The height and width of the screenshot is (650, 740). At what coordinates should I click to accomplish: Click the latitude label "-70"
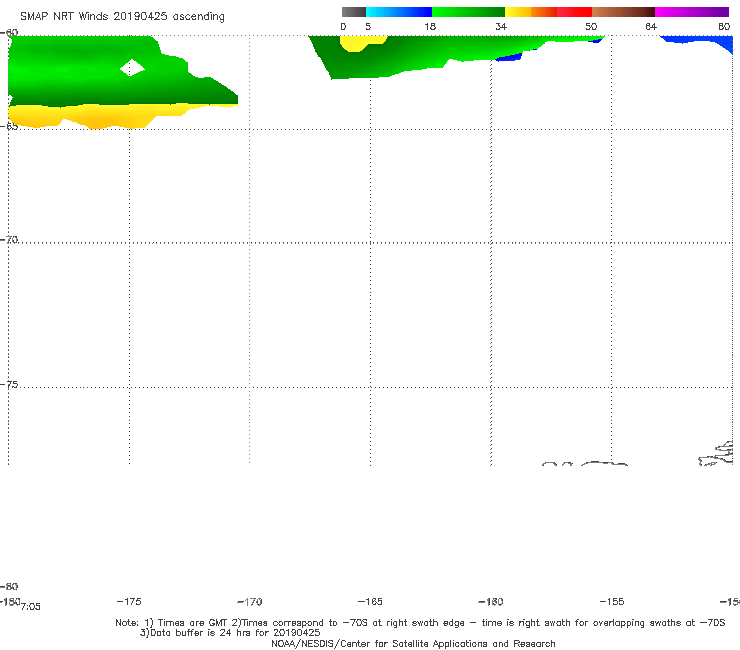coord(9,239)
